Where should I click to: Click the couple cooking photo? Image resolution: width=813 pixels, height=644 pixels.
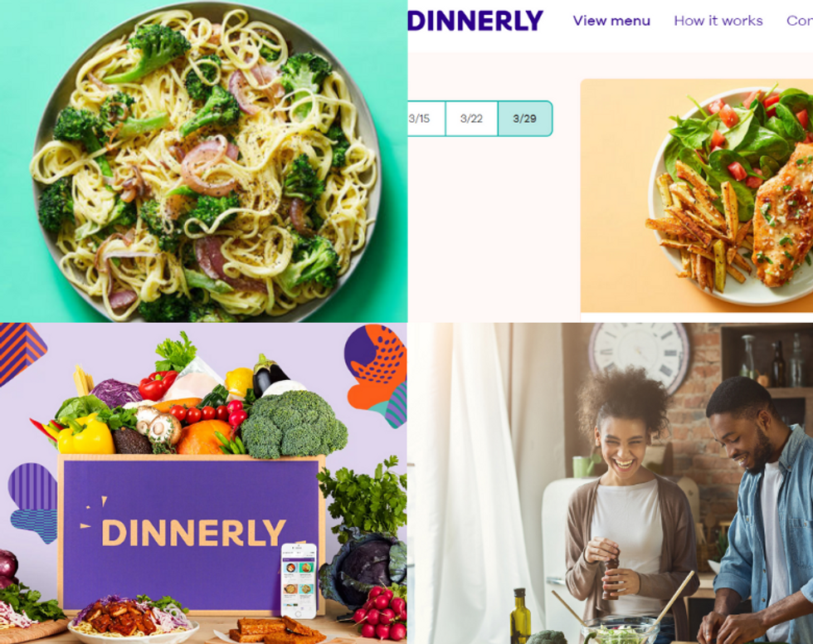coord(611,483)
